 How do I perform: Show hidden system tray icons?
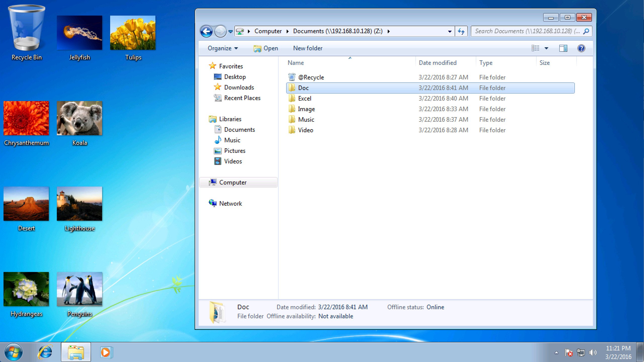pos(556,352)
